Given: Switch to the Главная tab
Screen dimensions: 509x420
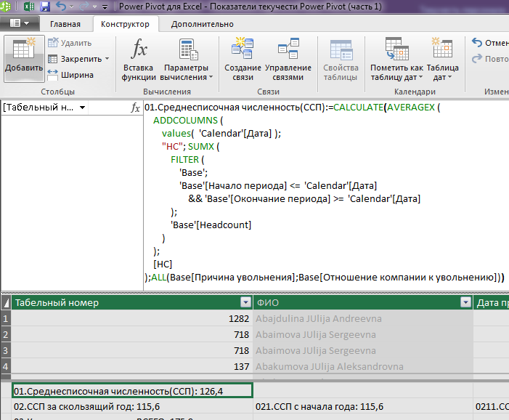Looking at the screenshot, I should [65, 24].
